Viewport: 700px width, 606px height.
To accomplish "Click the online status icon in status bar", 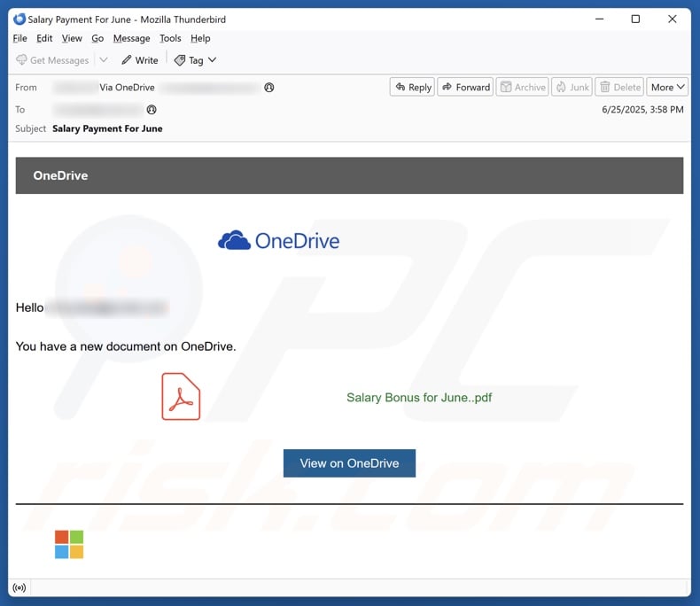I will click(19, 587).
